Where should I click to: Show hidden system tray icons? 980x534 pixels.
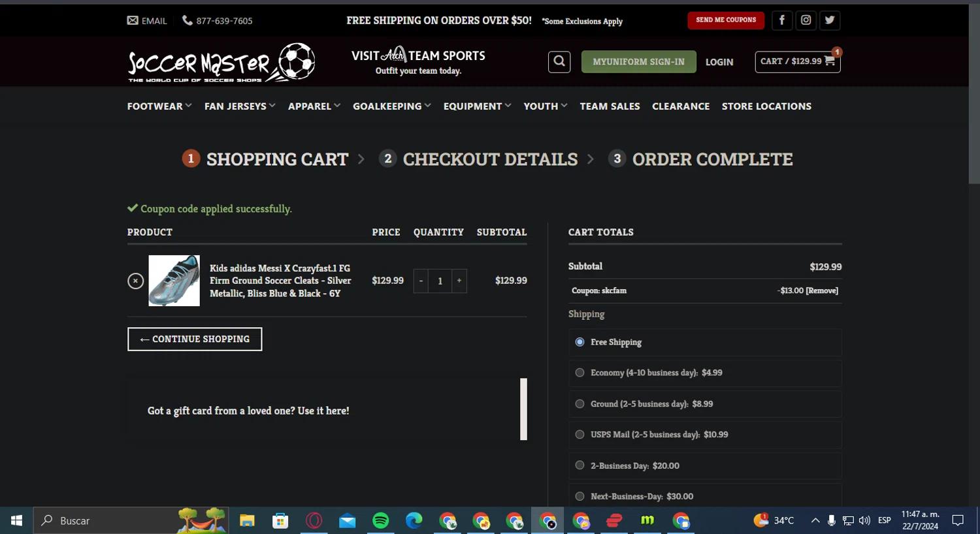(x=815, y=520)
